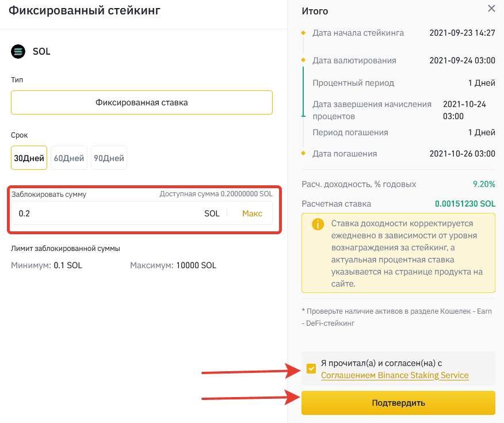Click the Итого summary heading

coord(315,12)
